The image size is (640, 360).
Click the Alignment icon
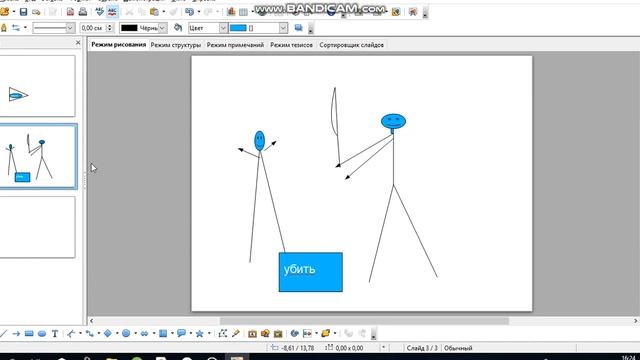(x=307, y=334)
